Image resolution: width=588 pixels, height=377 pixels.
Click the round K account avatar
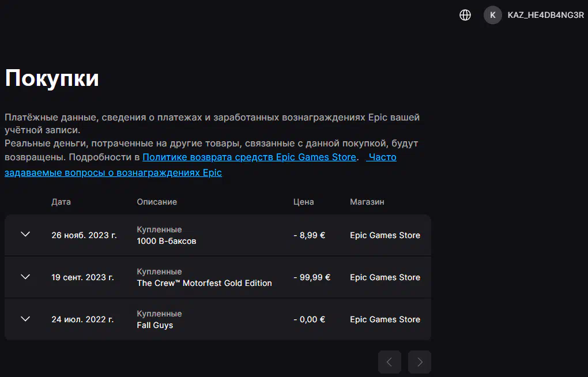[492, 15]
